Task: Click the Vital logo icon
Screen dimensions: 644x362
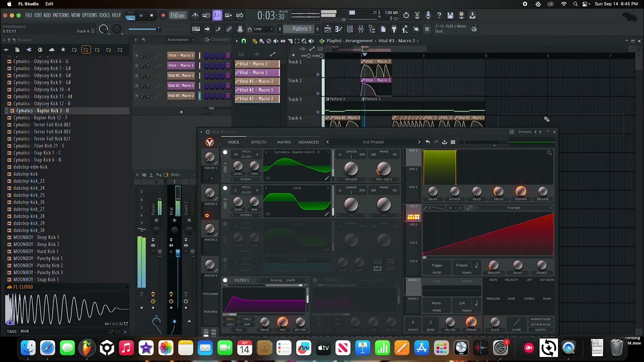Action: [x=210, y=142]
